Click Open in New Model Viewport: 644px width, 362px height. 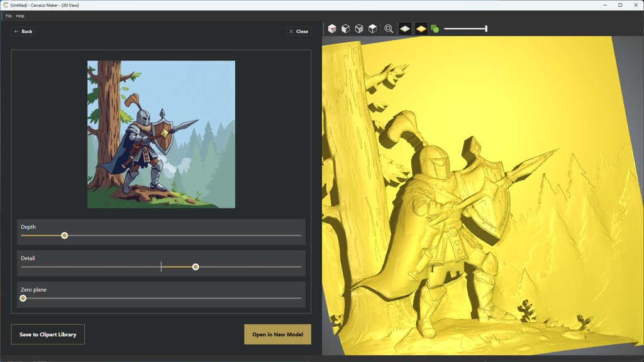click(277, 334)
